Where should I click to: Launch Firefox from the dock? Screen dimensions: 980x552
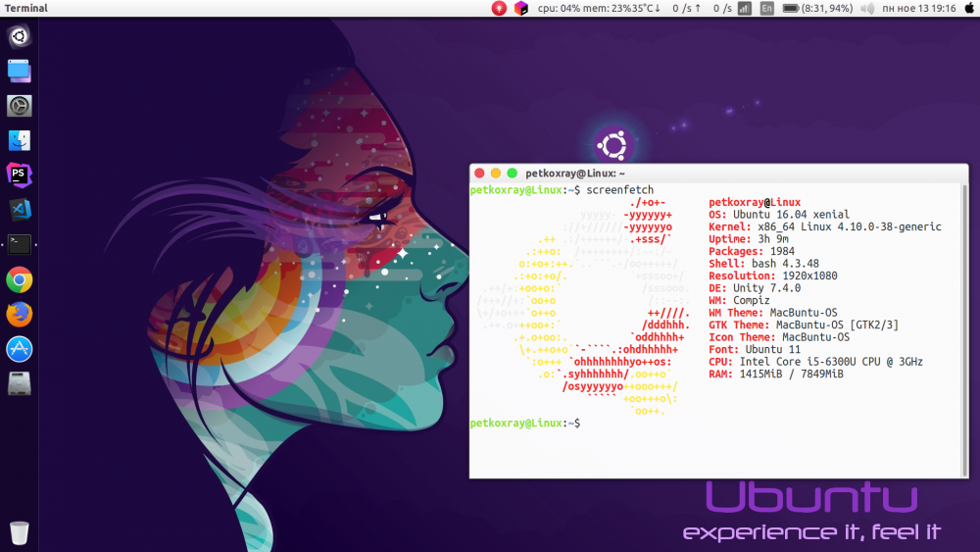(x=20, y=315)
